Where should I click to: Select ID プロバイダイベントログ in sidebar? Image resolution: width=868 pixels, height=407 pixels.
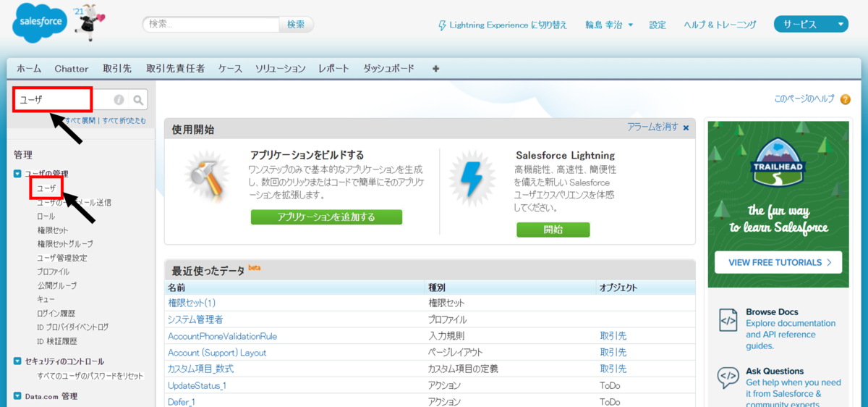point(73,327)
